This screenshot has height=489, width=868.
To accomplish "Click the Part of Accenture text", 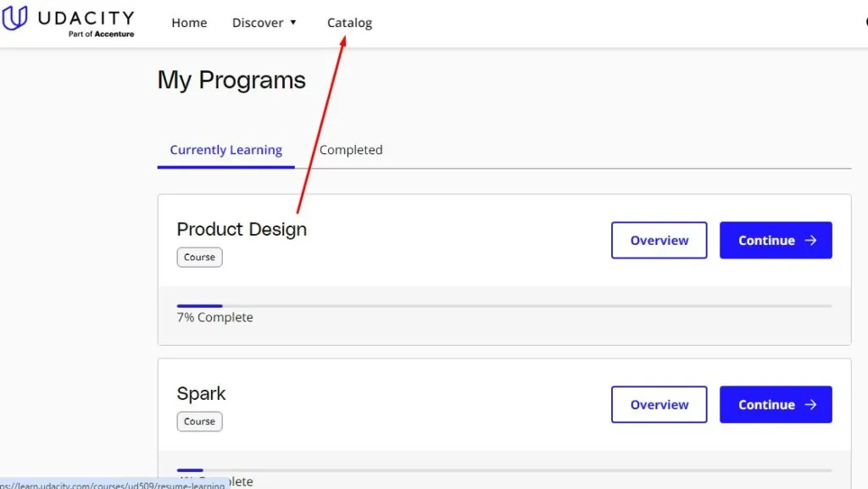I will pos(102,34).
